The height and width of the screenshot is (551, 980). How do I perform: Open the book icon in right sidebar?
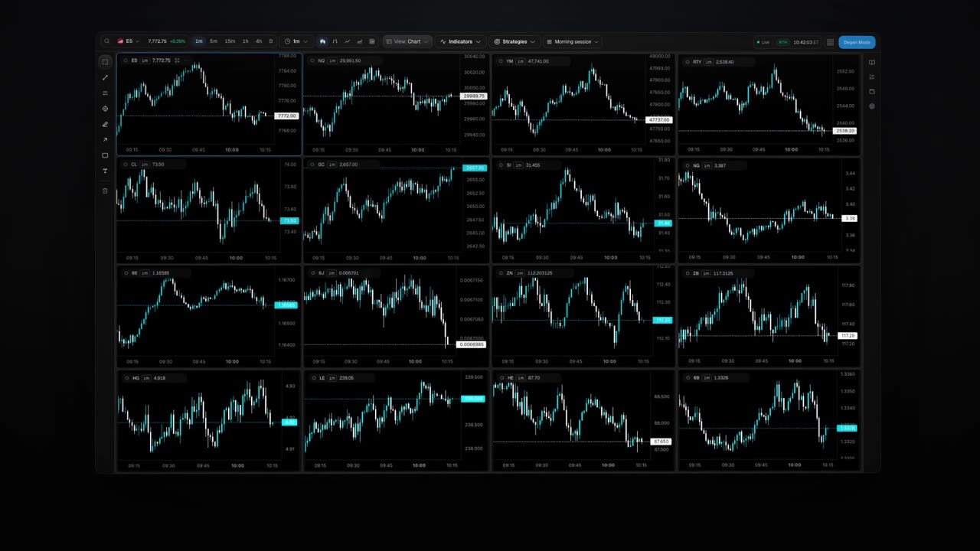pos(872,62)
